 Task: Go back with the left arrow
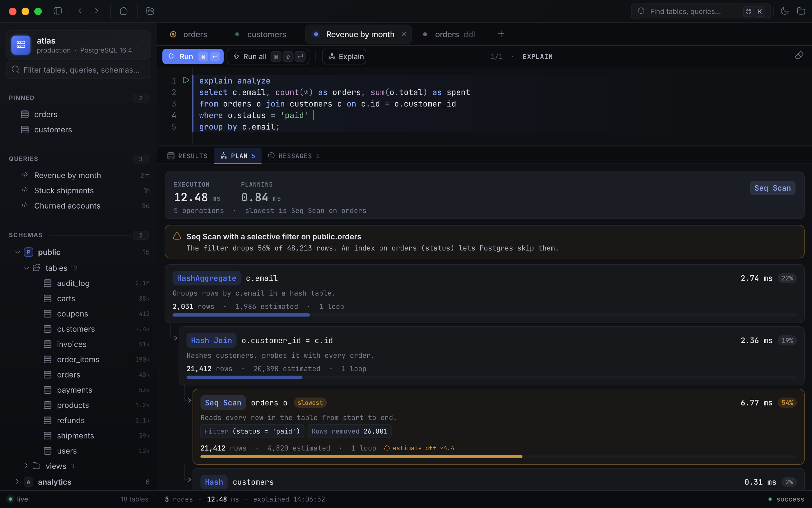80,11
